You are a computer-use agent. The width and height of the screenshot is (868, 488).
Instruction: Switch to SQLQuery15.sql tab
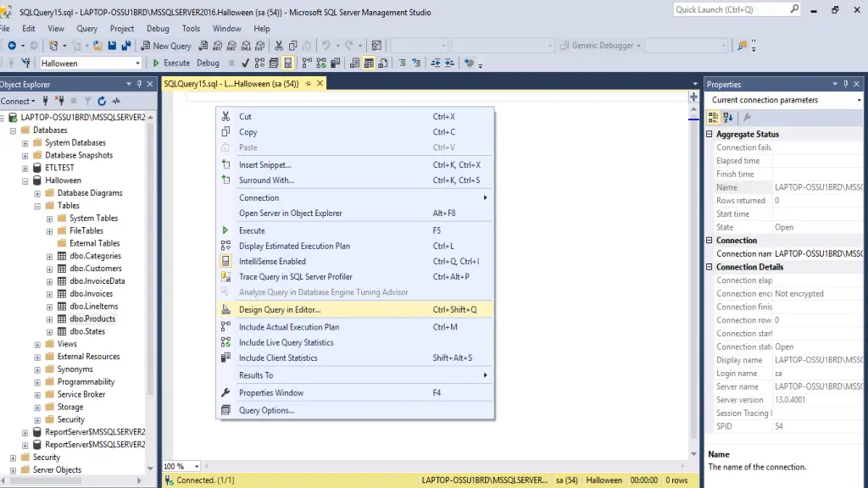pyautogui.click(x=231, y=84)
